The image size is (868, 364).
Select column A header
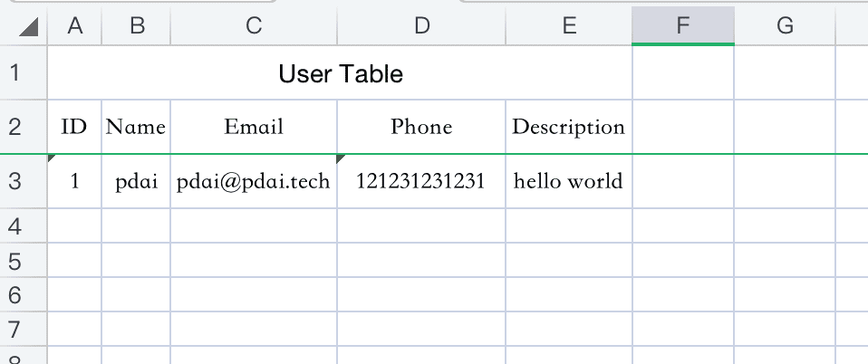74,27
